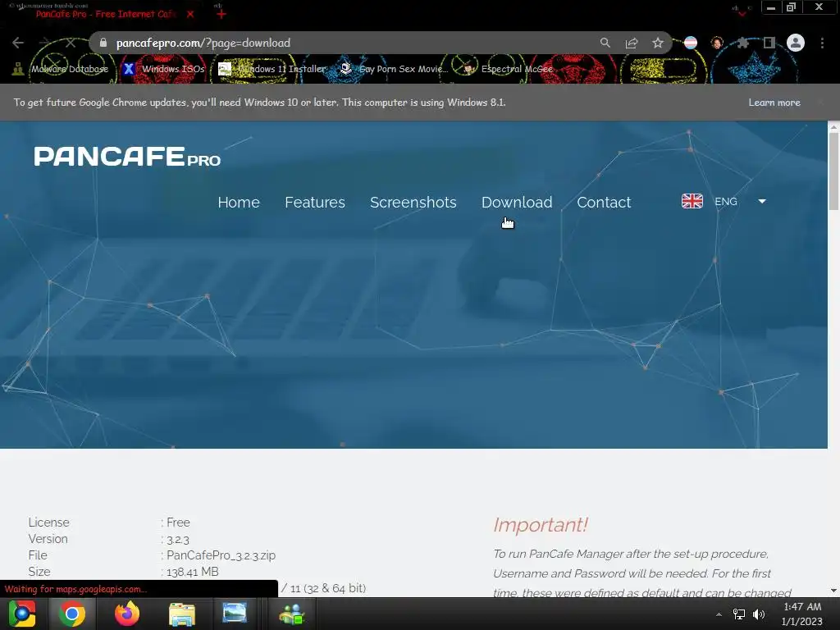Open the picture viewer taskbar icon

click(x=235, y=613)
